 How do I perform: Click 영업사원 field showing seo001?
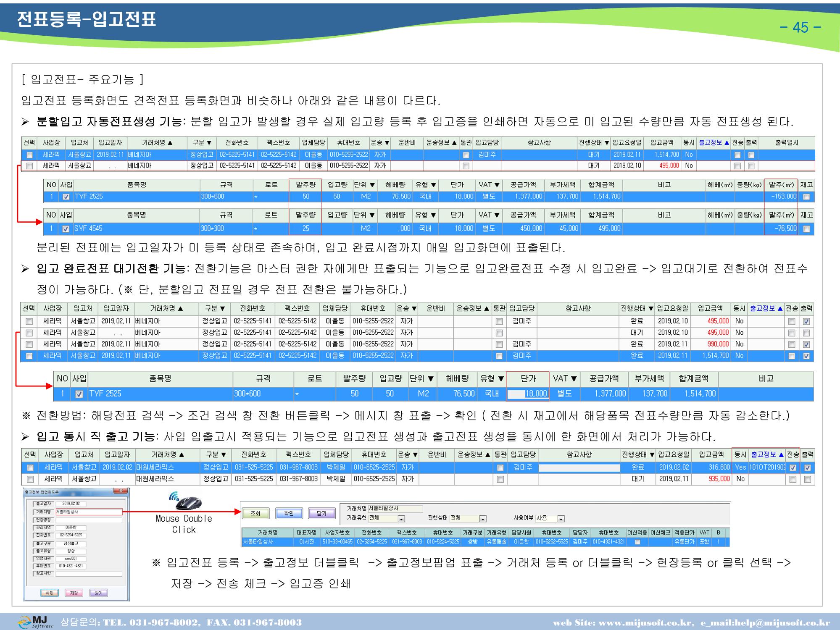click(x=71, y=559)
